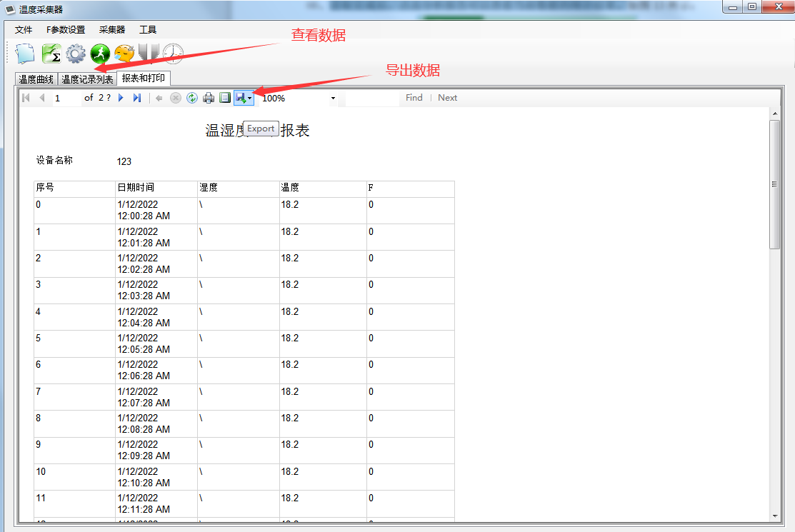Click the new document icon in toolbar

26,54
